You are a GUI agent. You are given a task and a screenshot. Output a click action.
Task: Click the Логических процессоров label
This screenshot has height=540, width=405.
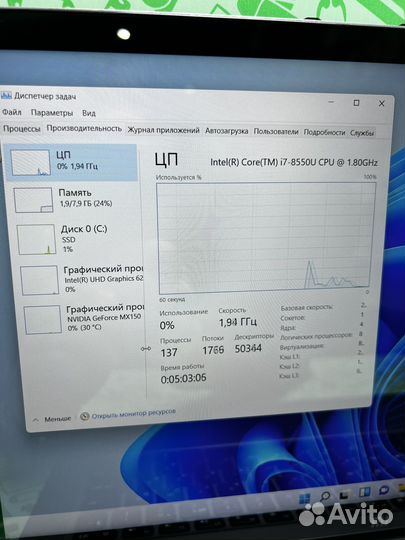[316, 336]
